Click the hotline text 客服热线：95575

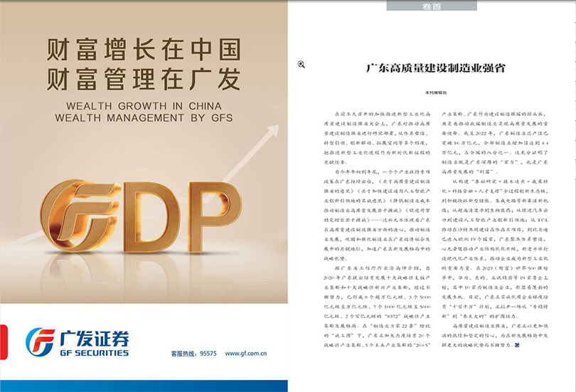(x=193, y=354)
